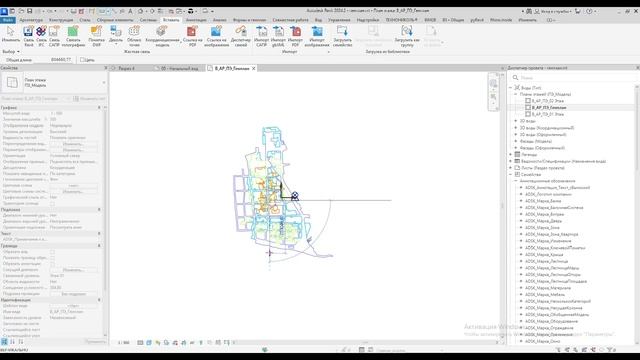Expand the Фасады (Модель) node
This screenshot has height=360, width=640.
[x=516, y=141]
